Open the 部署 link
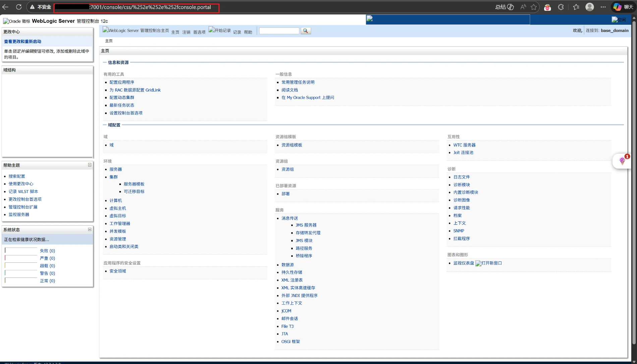This screenshot has width=637, height=364. [x=286, y=194]
